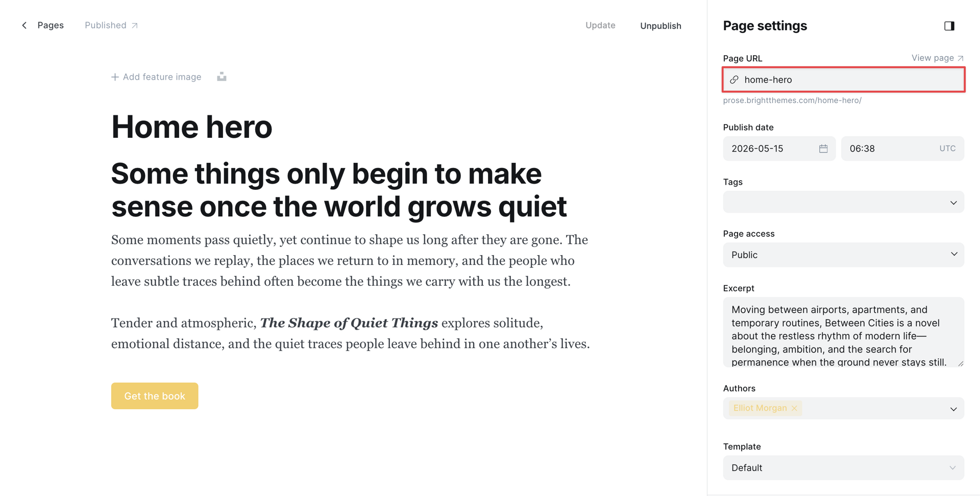Click the Page URL input field
The image size is (980, 496).
click(x=843, y=80)
